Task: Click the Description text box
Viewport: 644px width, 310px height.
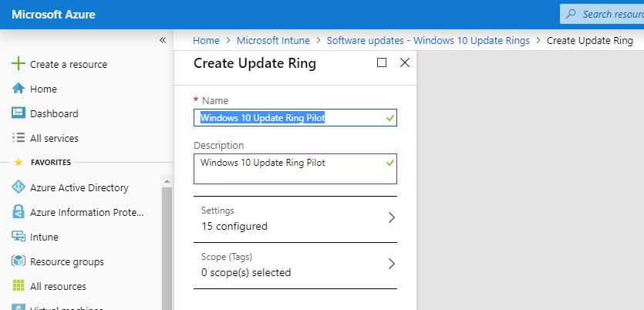Action: pos(295,169)
